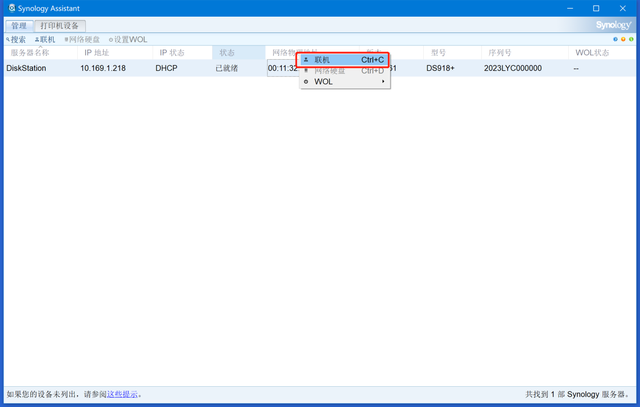This screenshot has height=407, width=640.
Task: Open the 这些提示 link in the footer
Action: [x=122, y=394]
